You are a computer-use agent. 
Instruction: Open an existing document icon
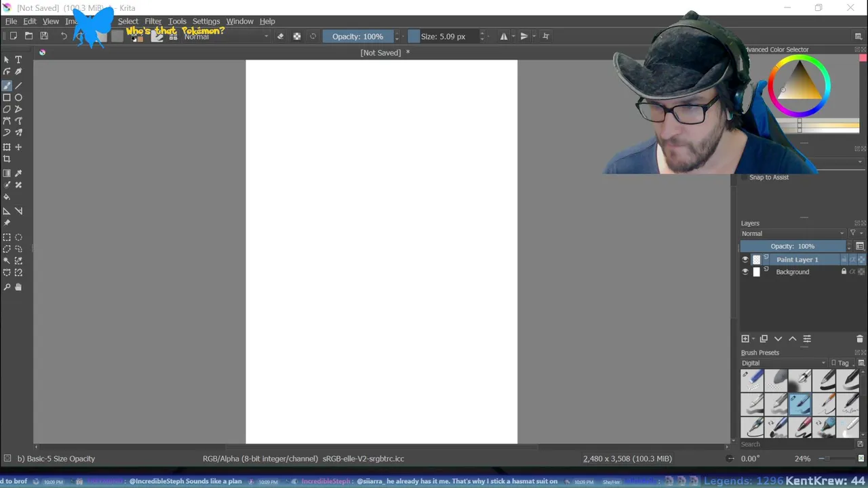tap(28, 36)
